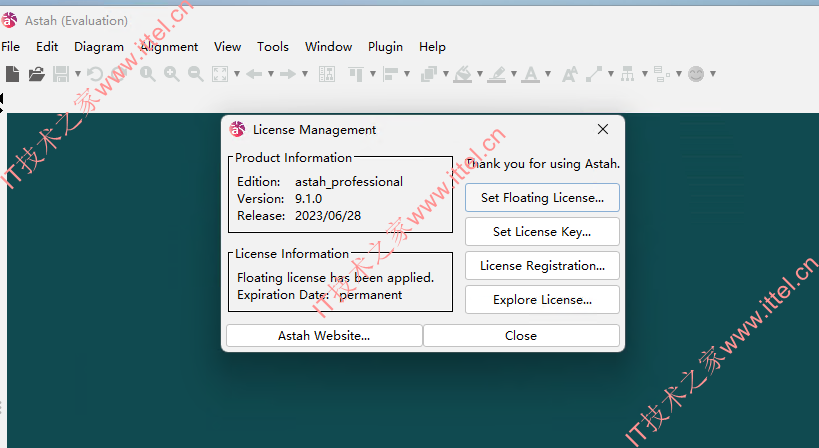Click the Save disk icon
819x448 pixels.
[x=61, y=74]
